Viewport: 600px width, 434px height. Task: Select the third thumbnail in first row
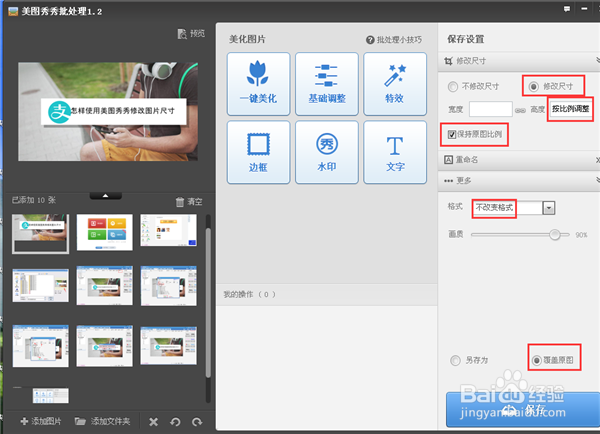[169, 230]
